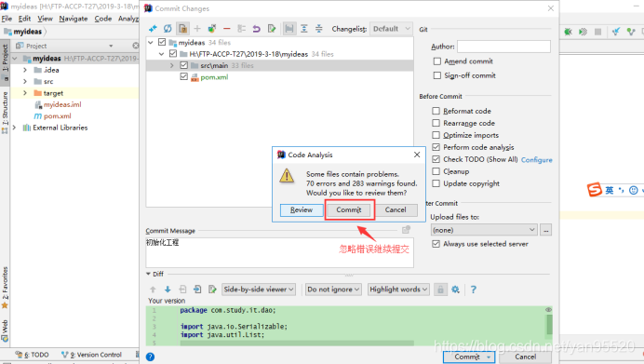Click the Refresh changes icon
The height and width of the screenshot is (364, 644).
(x=168, y=29)
